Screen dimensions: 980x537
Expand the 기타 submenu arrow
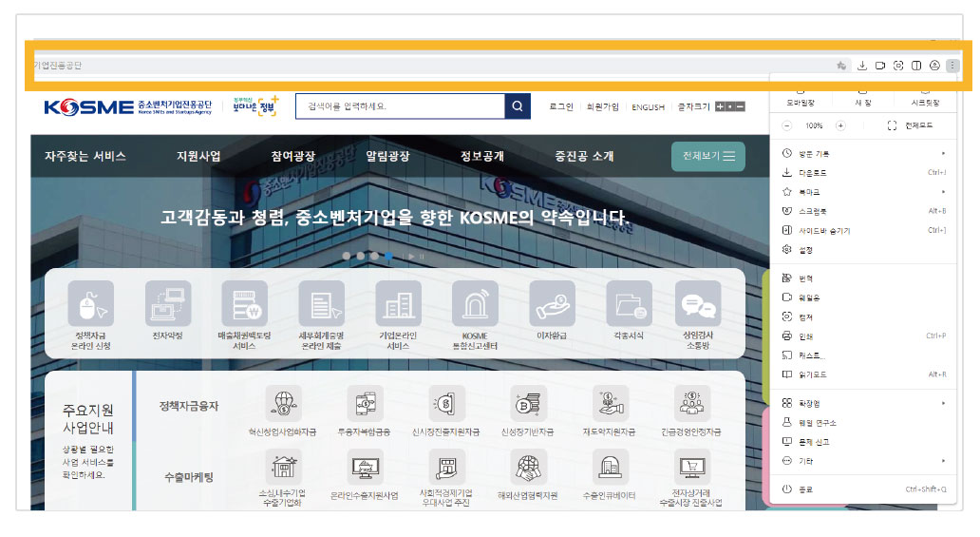coord(943,461)
